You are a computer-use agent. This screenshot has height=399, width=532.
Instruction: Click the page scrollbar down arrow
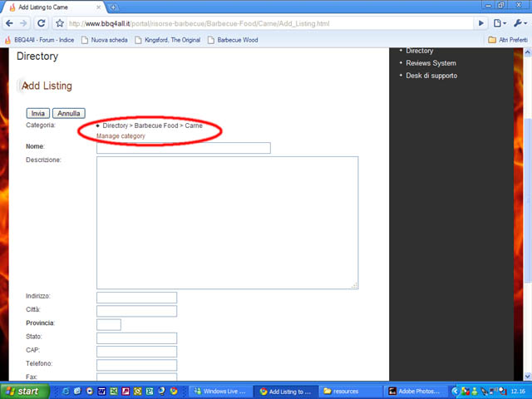tap(528, 376)
